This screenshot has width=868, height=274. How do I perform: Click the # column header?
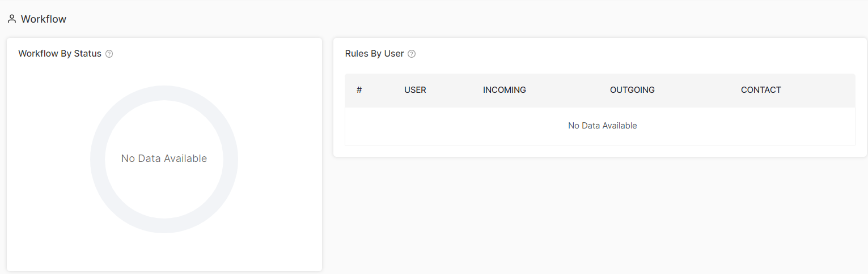pyautogui.click(x=359, y=90)
